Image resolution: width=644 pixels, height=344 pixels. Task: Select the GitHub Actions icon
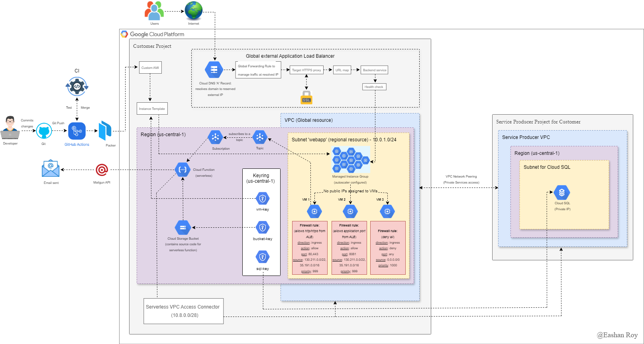(x=77, y=131)
